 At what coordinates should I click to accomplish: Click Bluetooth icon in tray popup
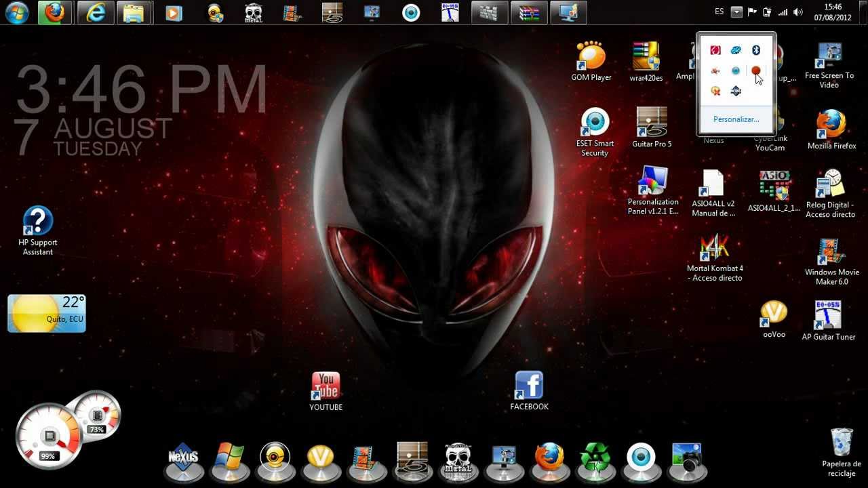756,50
